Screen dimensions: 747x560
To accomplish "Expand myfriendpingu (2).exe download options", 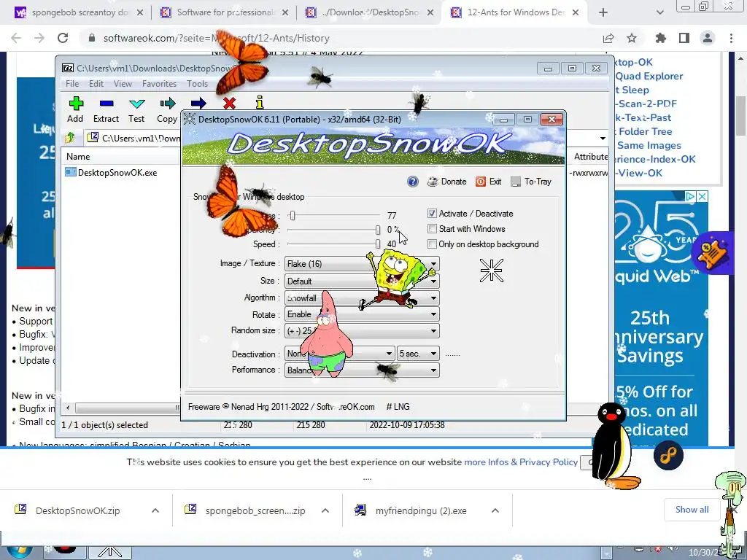I will [x=495, y=510].
